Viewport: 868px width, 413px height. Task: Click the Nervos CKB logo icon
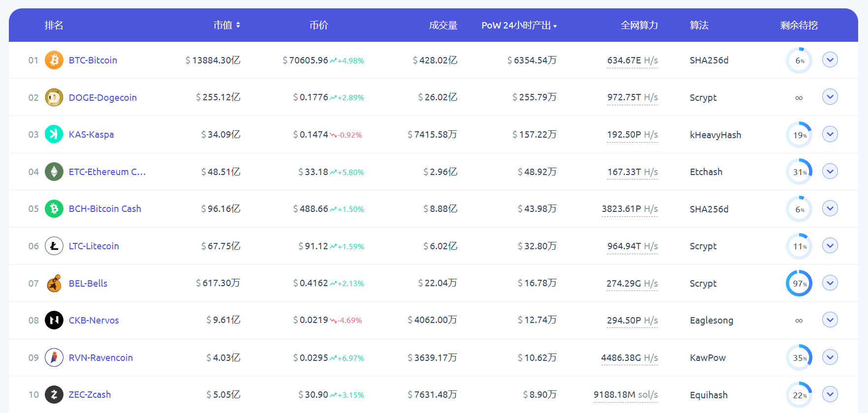(x=54, y=320)
